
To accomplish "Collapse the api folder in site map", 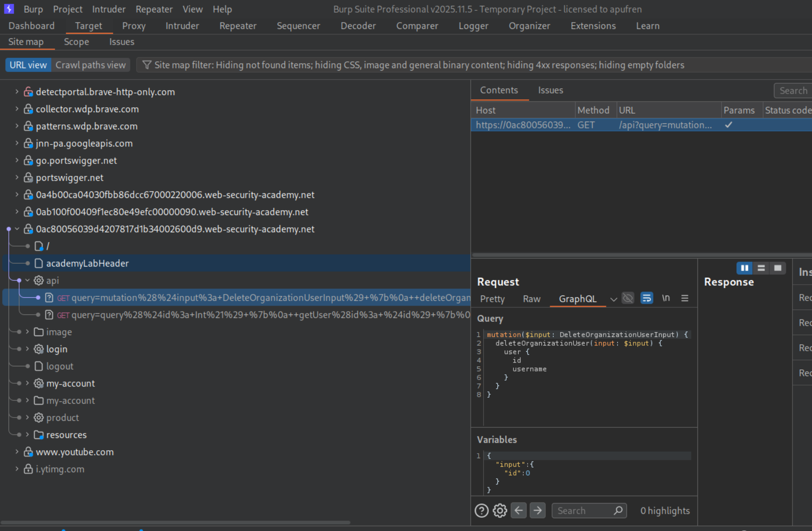I will (x=27, y=280).
